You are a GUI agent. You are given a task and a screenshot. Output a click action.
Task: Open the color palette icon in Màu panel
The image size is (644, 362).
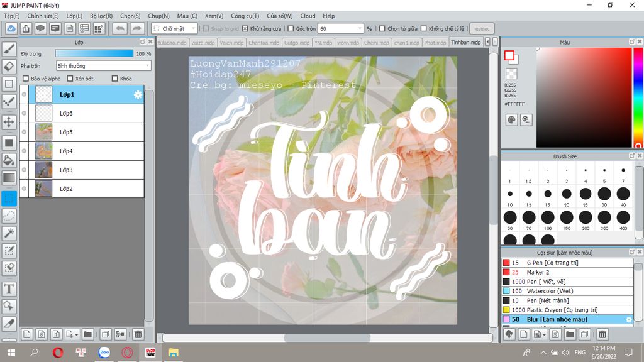tap(511, 120)
